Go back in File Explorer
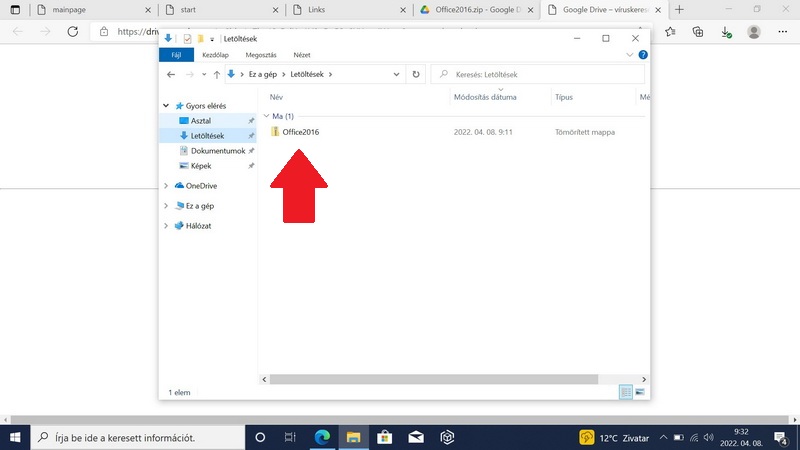This screenshot has height=450, width=800. [x=171, y=74]
